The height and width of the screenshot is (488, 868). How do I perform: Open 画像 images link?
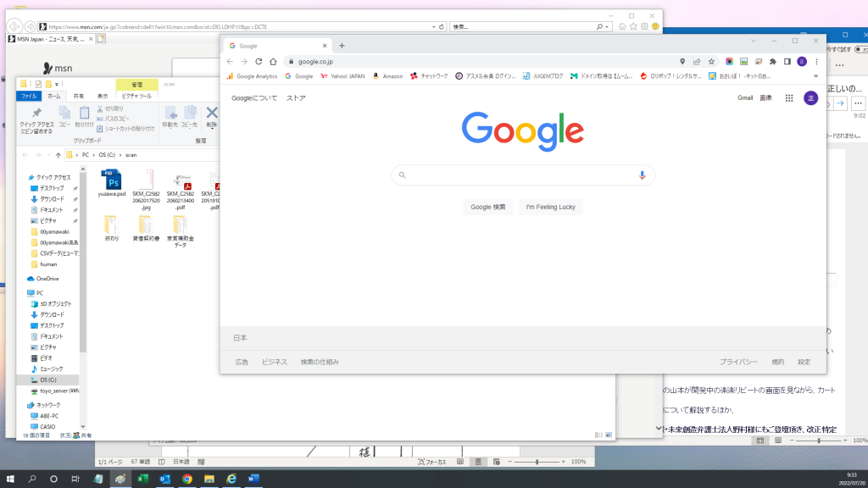(765, 98)
